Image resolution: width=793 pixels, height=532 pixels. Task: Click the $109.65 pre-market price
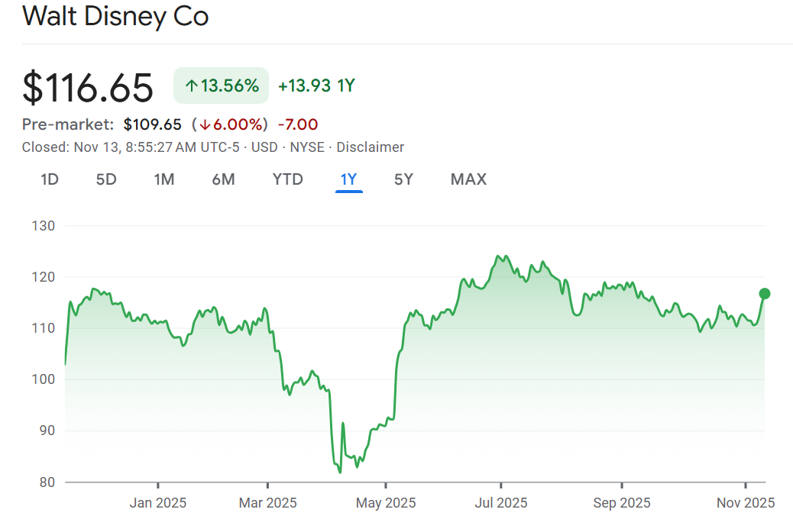[x=152, y=124]
